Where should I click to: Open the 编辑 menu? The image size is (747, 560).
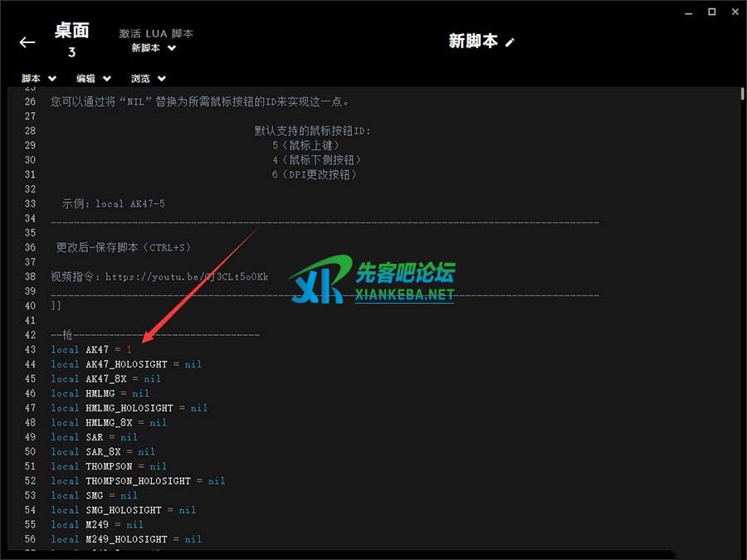click(94, 79)
